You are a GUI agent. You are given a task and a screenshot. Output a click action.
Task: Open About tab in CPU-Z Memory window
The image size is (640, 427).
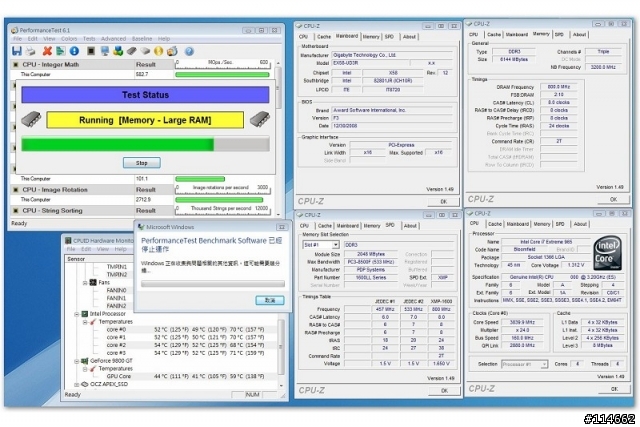pyautogui.click(x=579, y=35)
